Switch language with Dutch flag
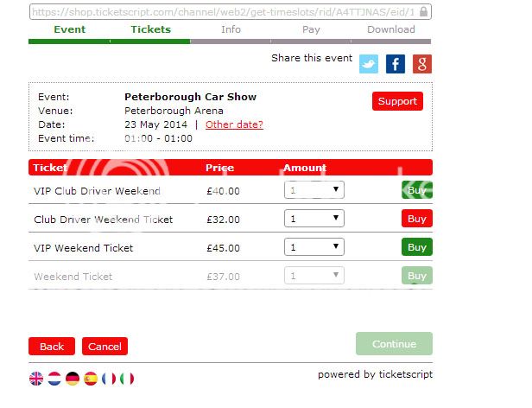This screenshot has height=408, width=532. [x=54, y=379]
